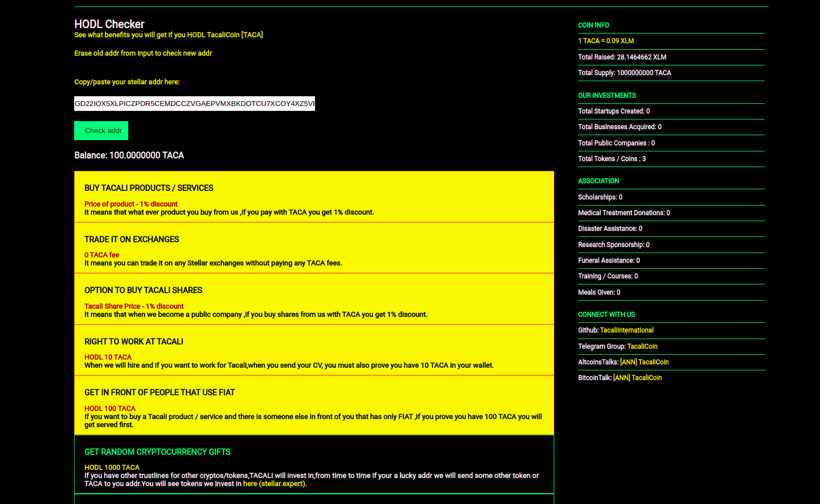The height and width of the screenshot is (504, 820).
Task: Click Funeral Assistance: 0 entry
Action: [x=609, y=260]
